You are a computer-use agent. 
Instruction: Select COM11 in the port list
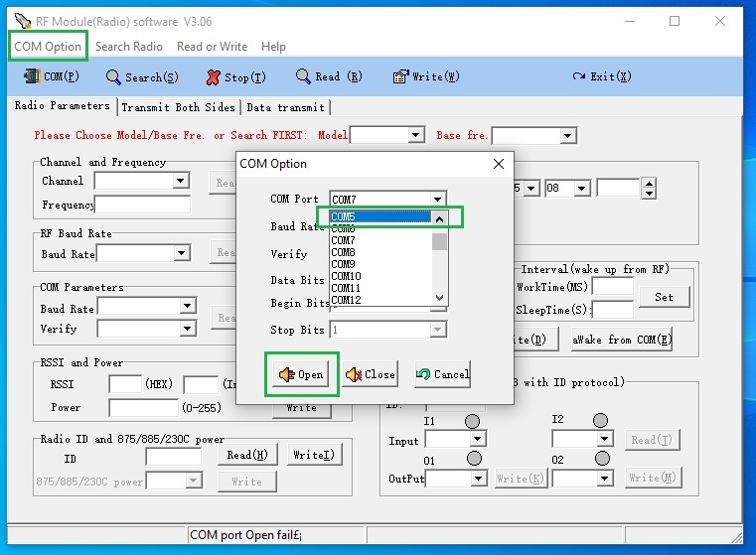[x=380, y=288]
